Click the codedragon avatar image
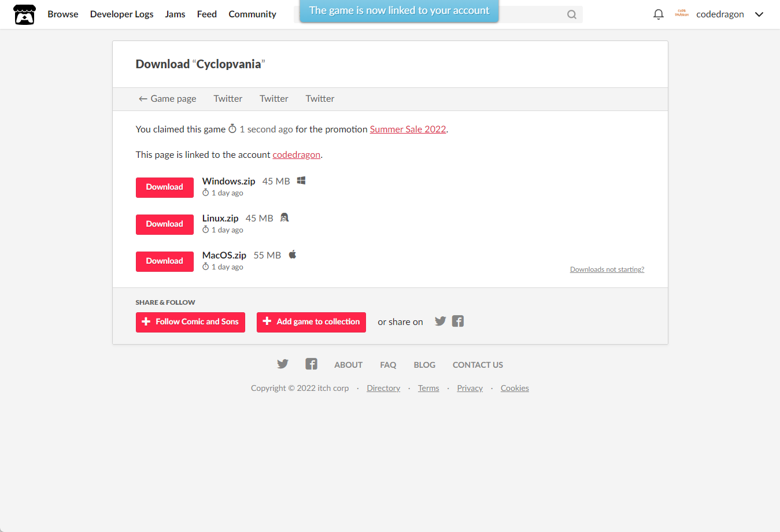 (x=682, y=13)
